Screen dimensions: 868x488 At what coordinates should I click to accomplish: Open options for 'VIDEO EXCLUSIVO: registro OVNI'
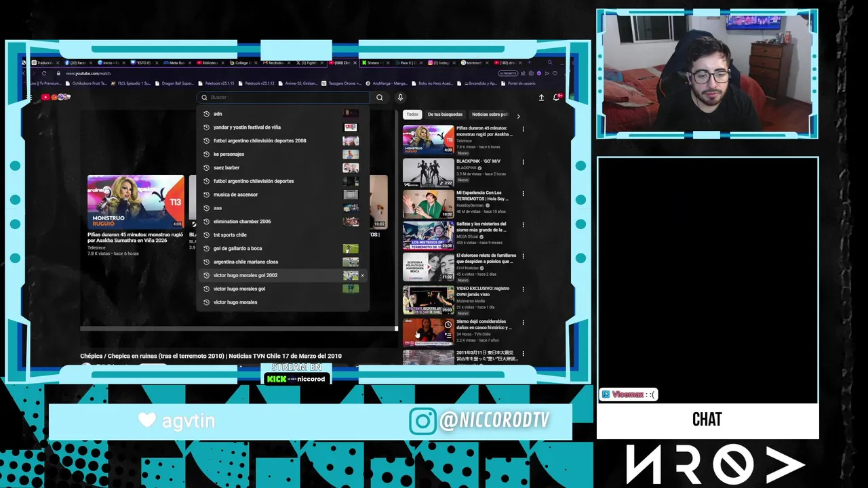coord(523,289)
